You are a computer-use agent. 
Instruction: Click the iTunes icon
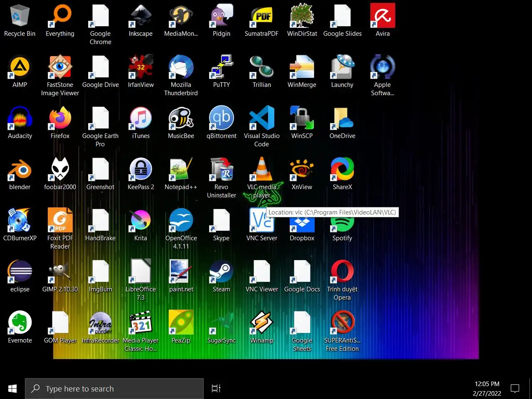click(140, 118)
